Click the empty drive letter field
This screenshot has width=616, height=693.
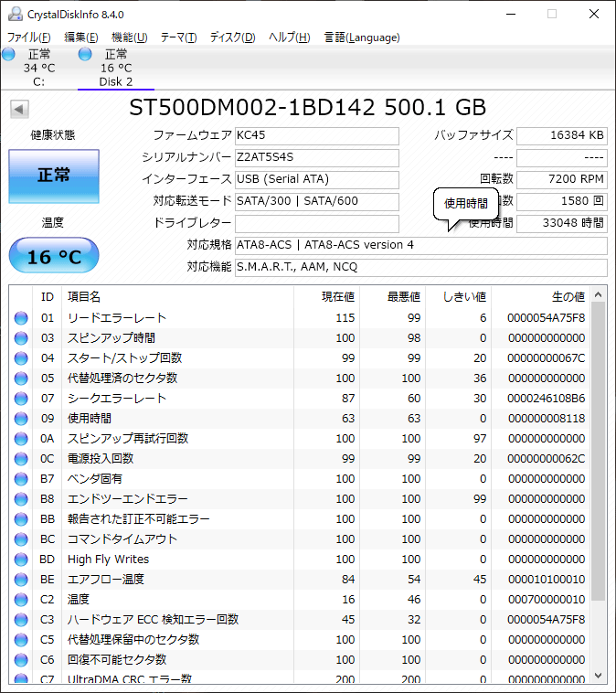[x=317, y=224]
